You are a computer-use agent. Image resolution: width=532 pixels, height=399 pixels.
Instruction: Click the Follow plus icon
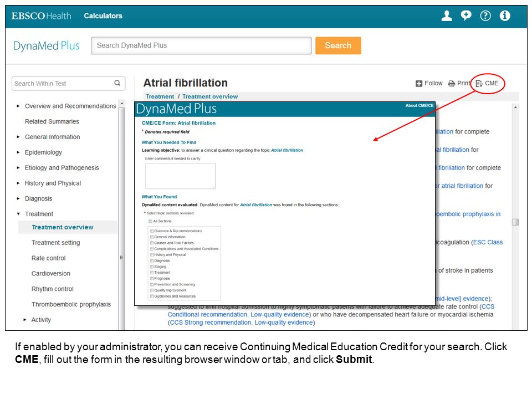pyautogui.click(x=419, y=84)
